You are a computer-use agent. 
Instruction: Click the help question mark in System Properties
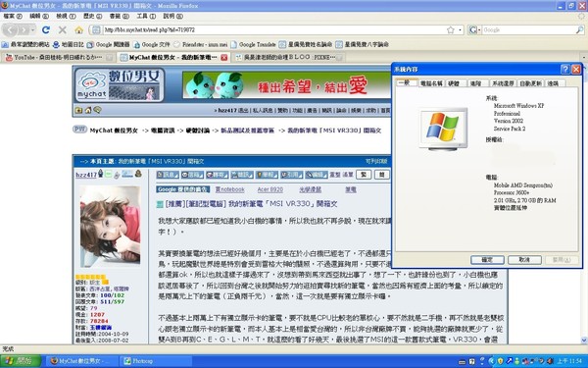(564, 69)
